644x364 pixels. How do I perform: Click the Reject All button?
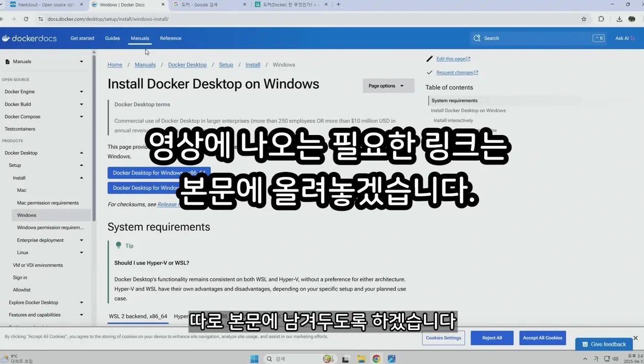pyautogui.click(x=492, y=338)
